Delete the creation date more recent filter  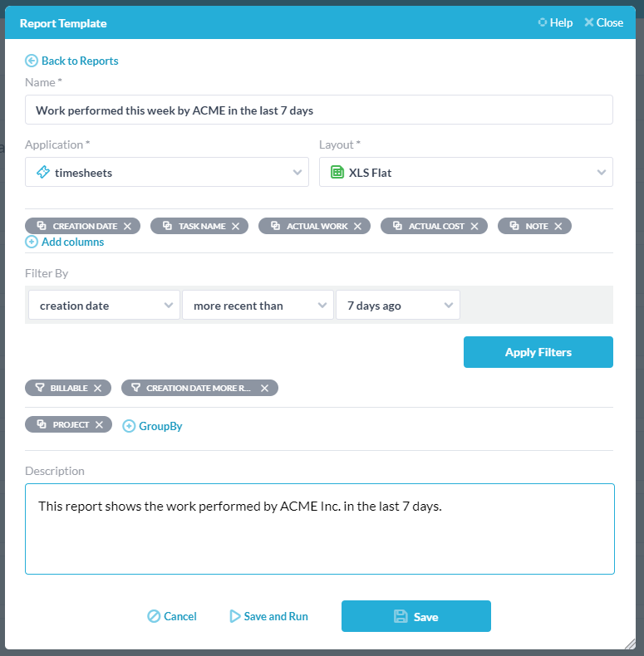click(264, 389)
